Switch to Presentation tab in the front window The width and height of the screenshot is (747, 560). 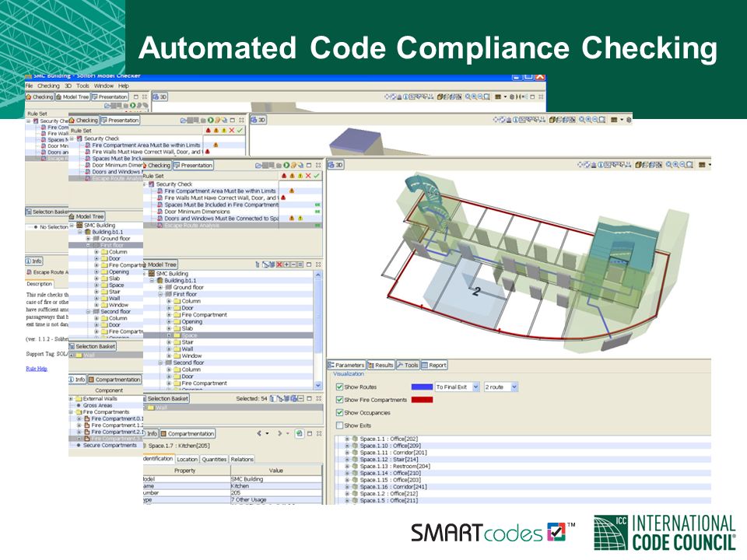(193, 165)
